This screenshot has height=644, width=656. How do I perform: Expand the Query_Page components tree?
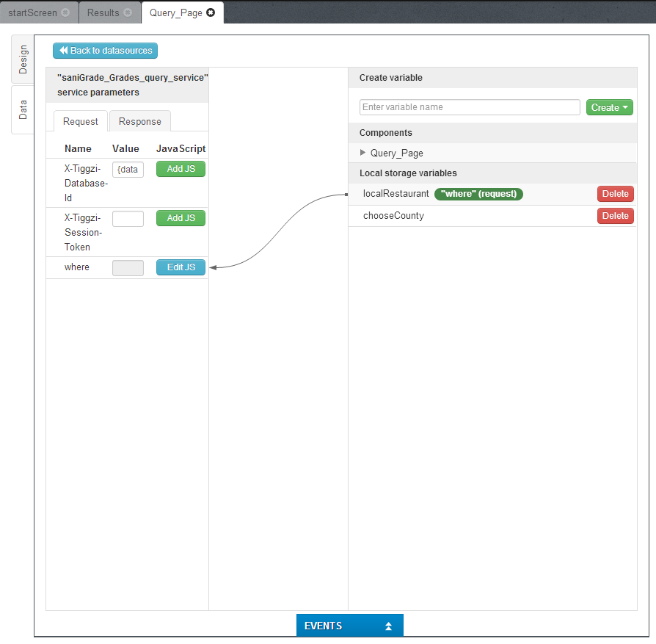[x=362, y=153]
